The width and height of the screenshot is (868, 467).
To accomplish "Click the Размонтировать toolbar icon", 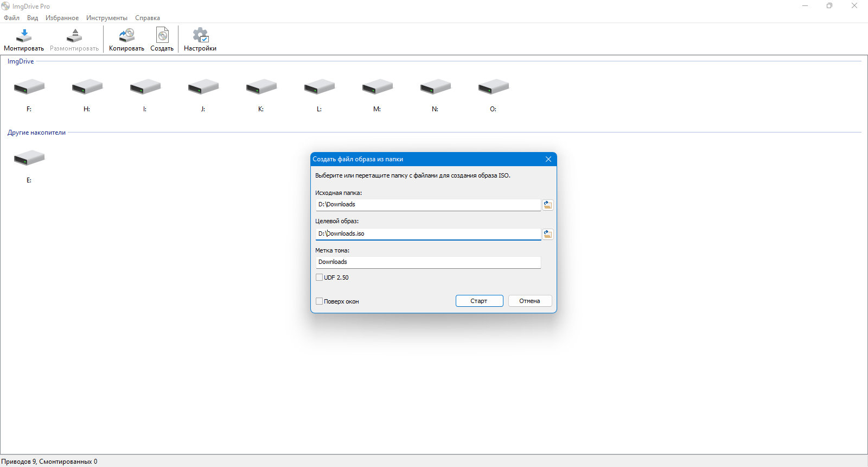I will pyautogui.click(x=74, y=35).
